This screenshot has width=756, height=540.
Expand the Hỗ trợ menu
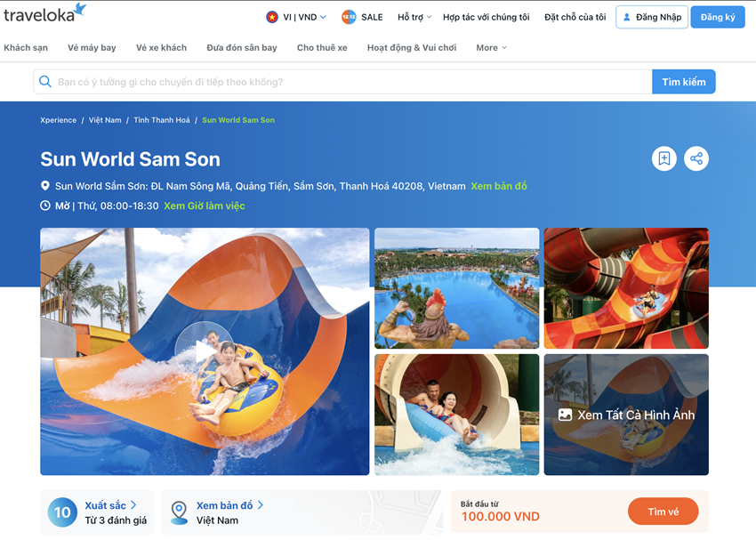point(414,17)
